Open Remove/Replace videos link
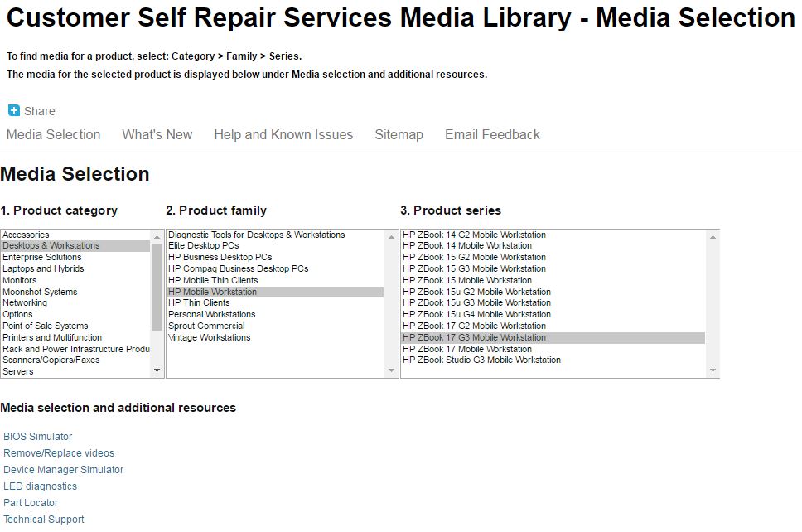The width and height of the screenshot is (802, 532). [59, 453]
